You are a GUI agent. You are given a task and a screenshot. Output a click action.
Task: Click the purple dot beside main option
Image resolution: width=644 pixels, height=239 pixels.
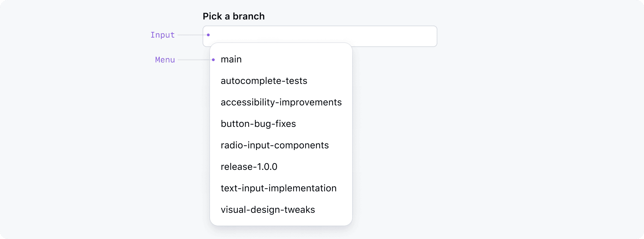pos(213,59)
